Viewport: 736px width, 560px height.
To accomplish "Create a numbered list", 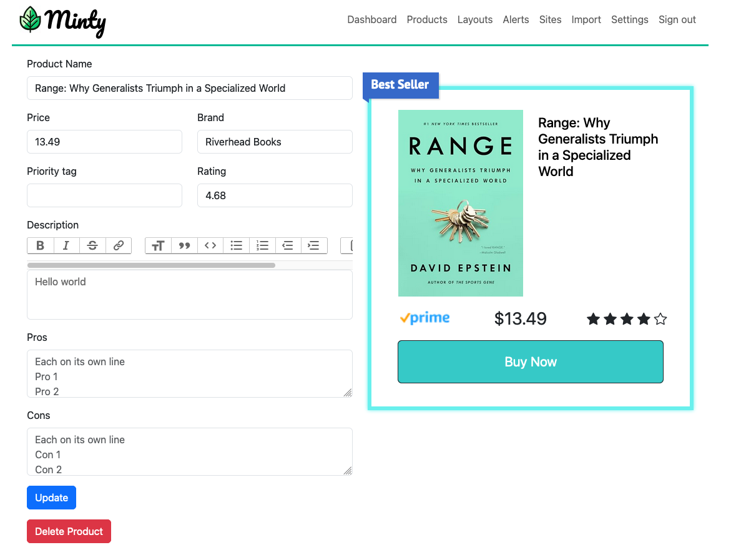I will pyautogui.click(x=262, y=245).
